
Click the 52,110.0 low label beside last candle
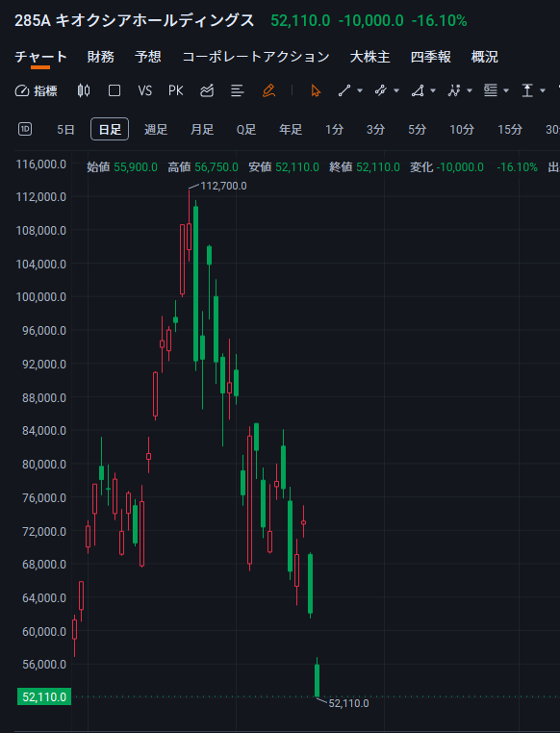coord(348,703)
